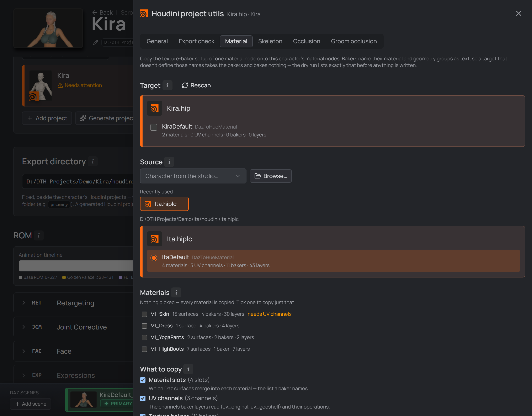532x416 pixels.
Task: Show info for the ROM section
Action: click(38, 235)
